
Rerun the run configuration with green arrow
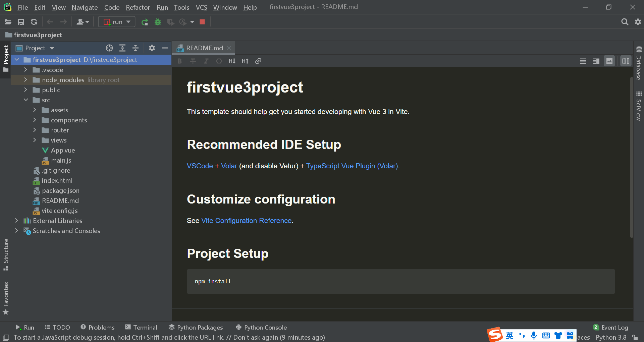145,22
